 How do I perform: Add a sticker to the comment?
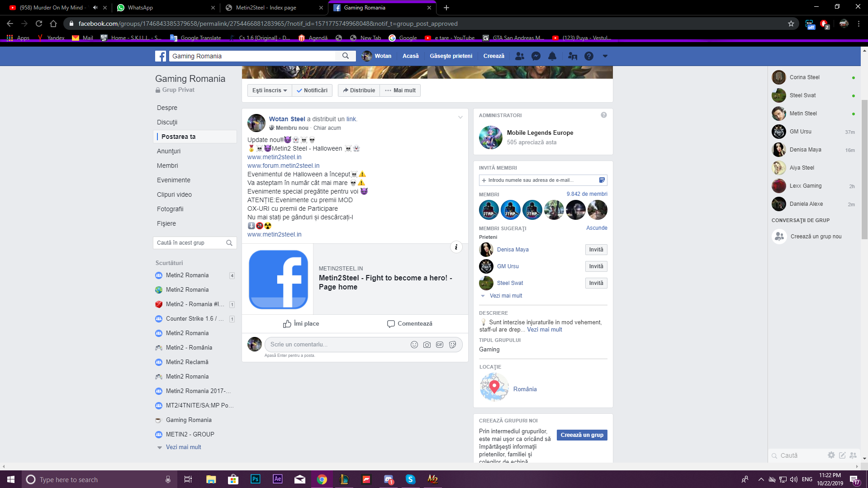(x=452, y=345)
